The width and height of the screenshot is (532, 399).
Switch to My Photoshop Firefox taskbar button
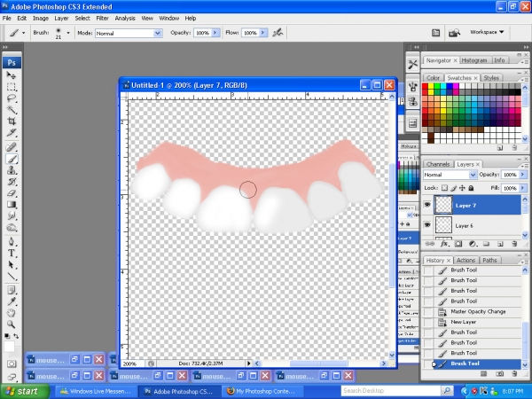point(262,391)
